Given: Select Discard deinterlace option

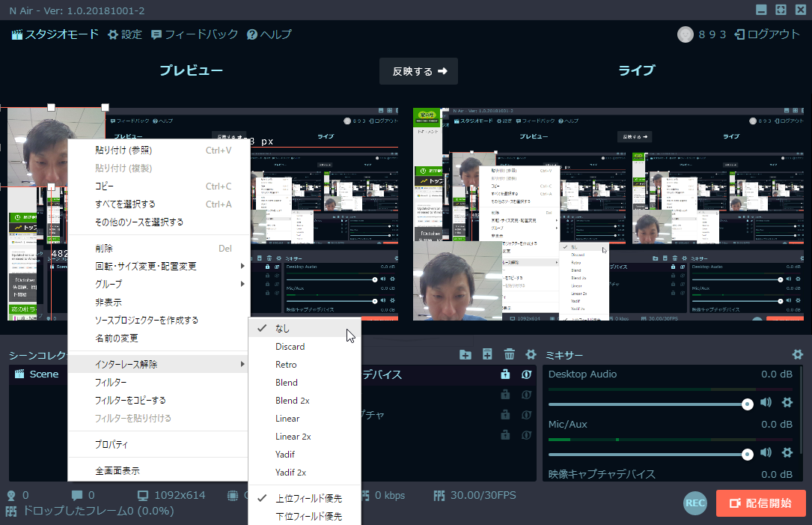Looking at the screenshot, I should point(305,346).
